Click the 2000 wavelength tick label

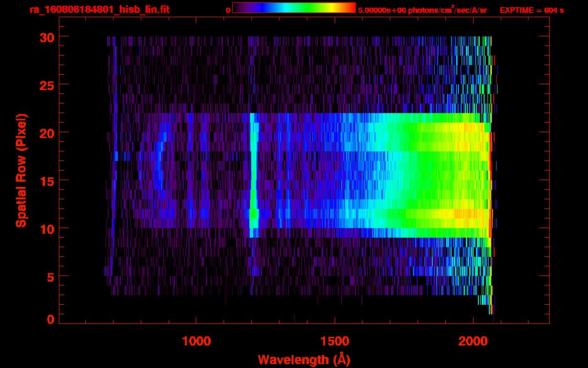(473, 341)
